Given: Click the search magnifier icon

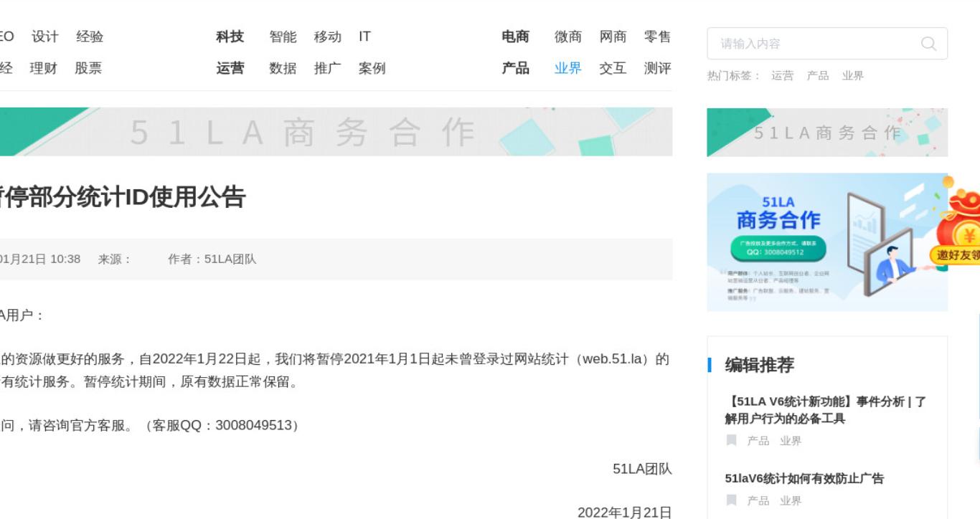Looking at the screenshot, I should coord(928,44).
